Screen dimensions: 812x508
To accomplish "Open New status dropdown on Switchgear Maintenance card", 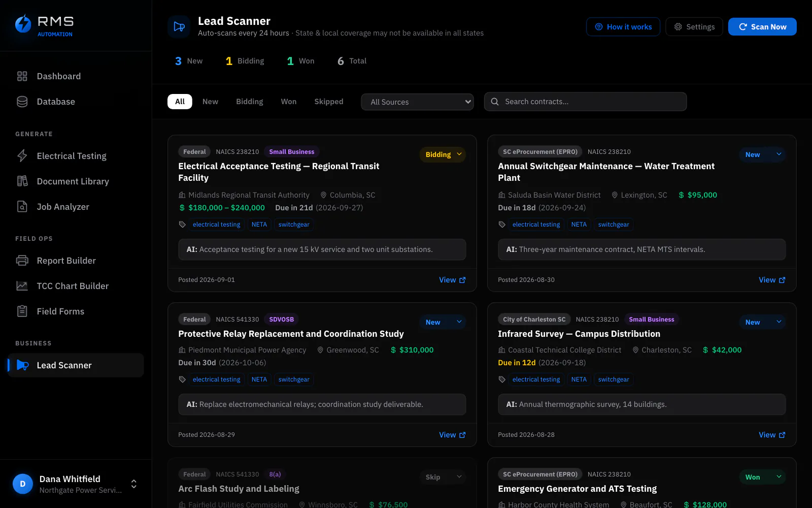I will click(762, 154).
